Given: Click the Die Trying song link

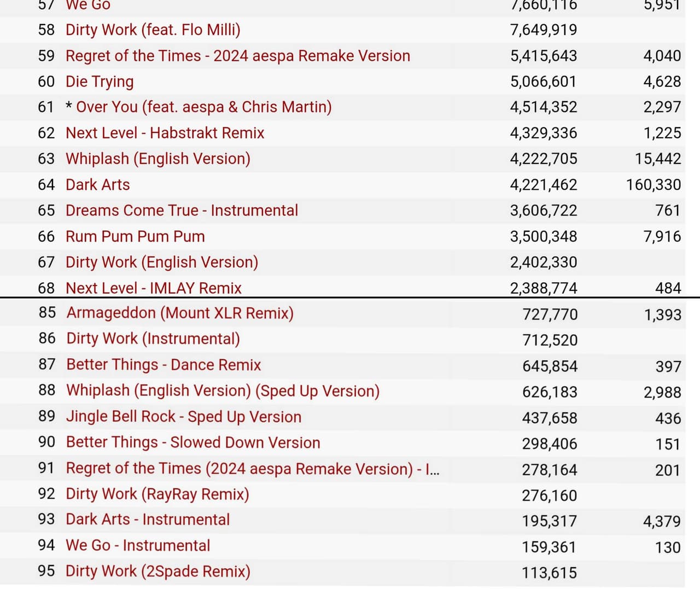Looking at the screenshot, I should click(100, 81).
